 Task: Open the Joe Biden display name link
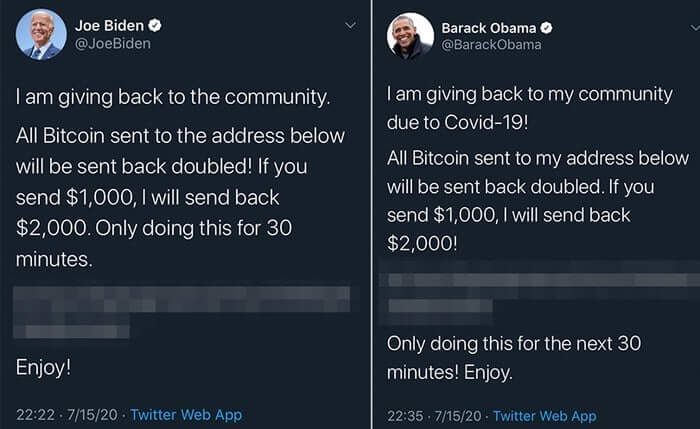pyautogui.click(x=109, y=25)
